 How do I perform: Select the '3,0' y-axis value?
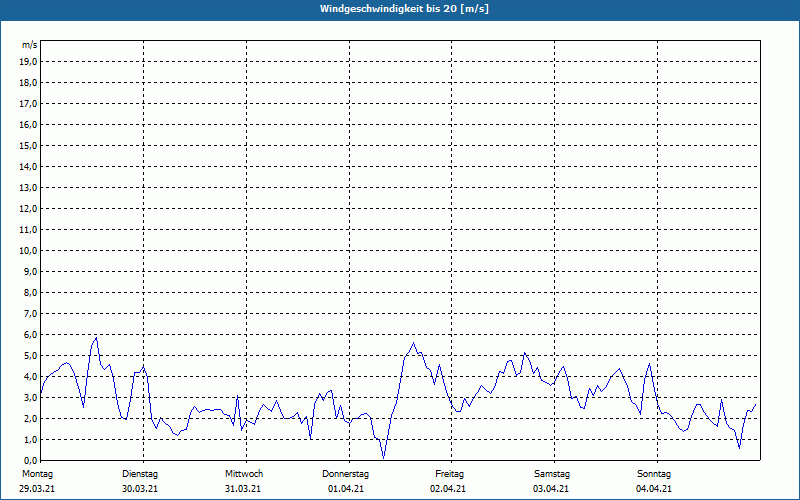(x=31, y=397)
